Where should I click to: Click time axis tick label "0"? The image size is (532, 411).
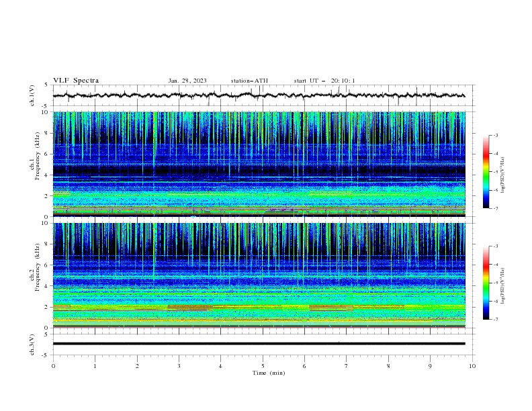tap(53, 366)
